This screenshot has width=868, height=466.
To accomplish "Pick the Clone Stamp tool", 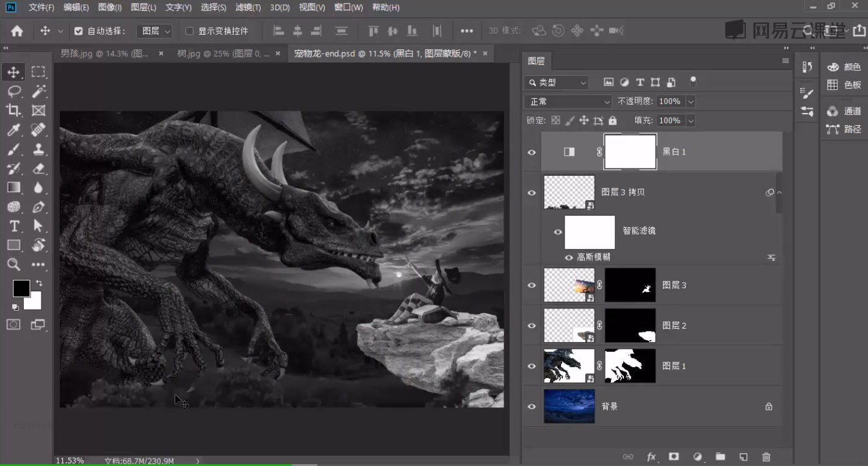I will coord(38,149).
